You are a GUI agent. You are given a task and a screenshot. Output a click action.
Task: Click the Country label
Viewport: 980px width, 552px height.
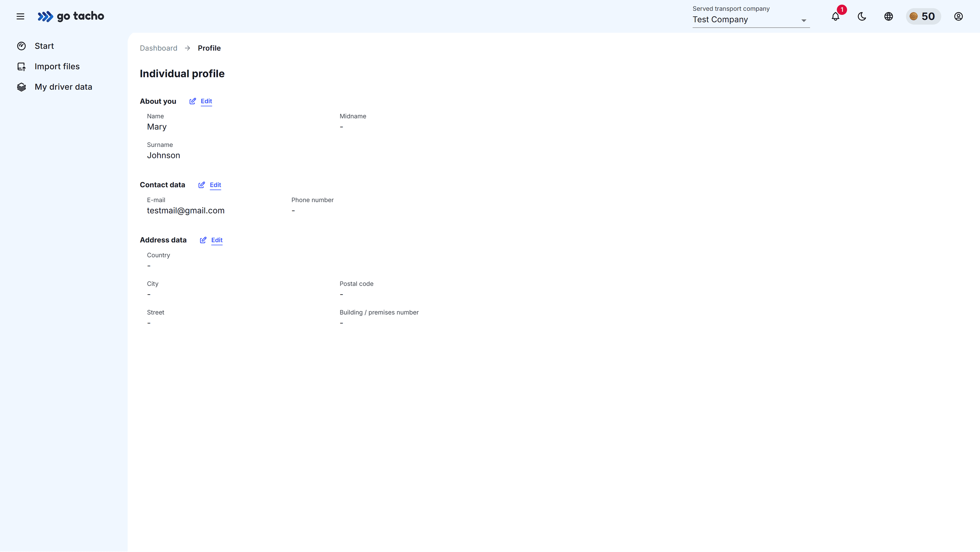tap(159, 255)
